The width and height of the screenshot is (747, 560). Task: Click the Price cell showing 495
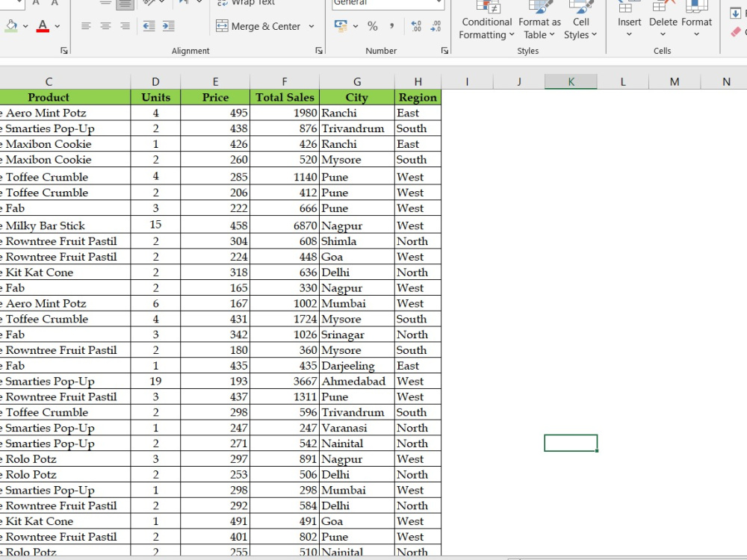click(x=215, y=113)
